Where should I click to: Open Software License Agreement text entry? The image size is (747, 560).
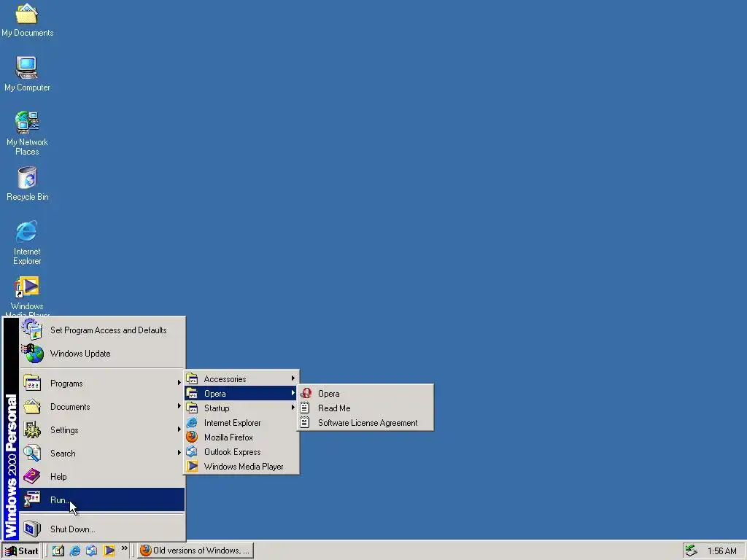click(x=368, y=423)
